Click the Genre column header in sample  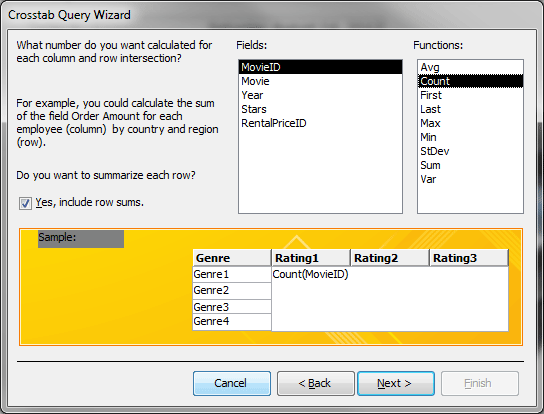(232, 258)
